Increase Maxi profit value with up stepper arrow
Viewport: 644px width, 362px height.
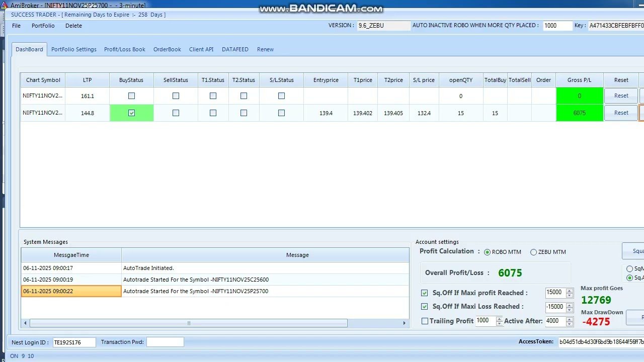570,290
